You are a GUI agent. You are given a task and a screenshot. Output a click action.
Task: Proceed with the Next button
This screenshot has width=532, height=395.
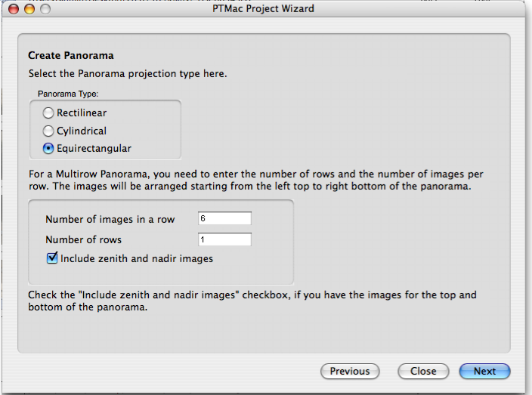point(484,371)
